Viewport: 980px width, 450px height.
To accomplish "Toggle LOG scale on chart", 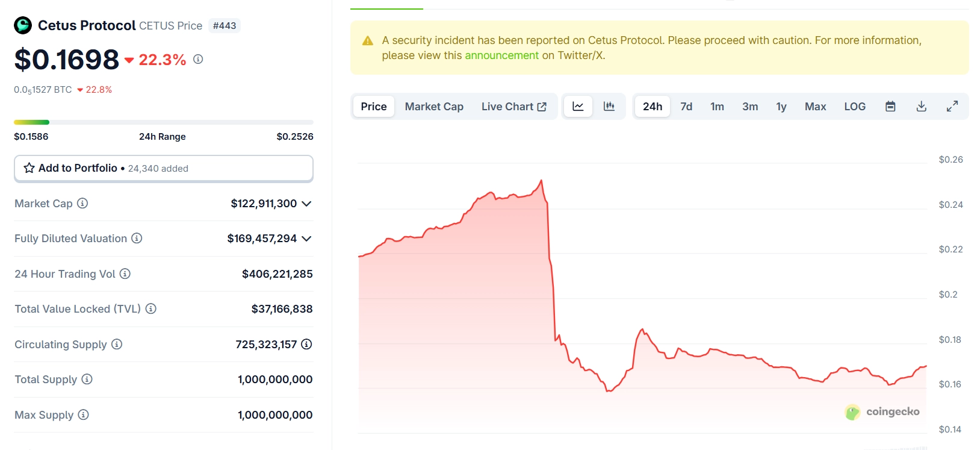I will click(x=854, y=107).
